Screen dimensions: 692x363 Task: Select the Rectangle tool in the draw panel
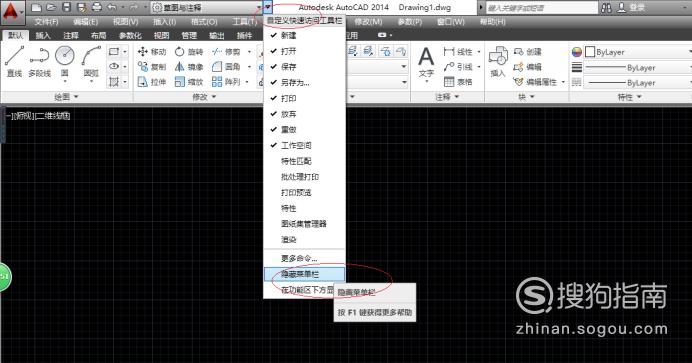point(114,52)
